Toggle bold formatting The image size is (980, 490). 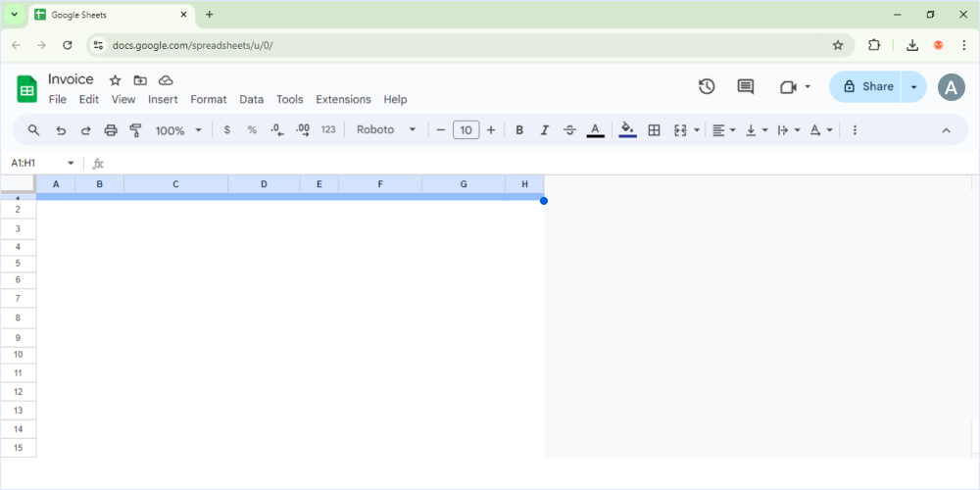click(519, 130)
